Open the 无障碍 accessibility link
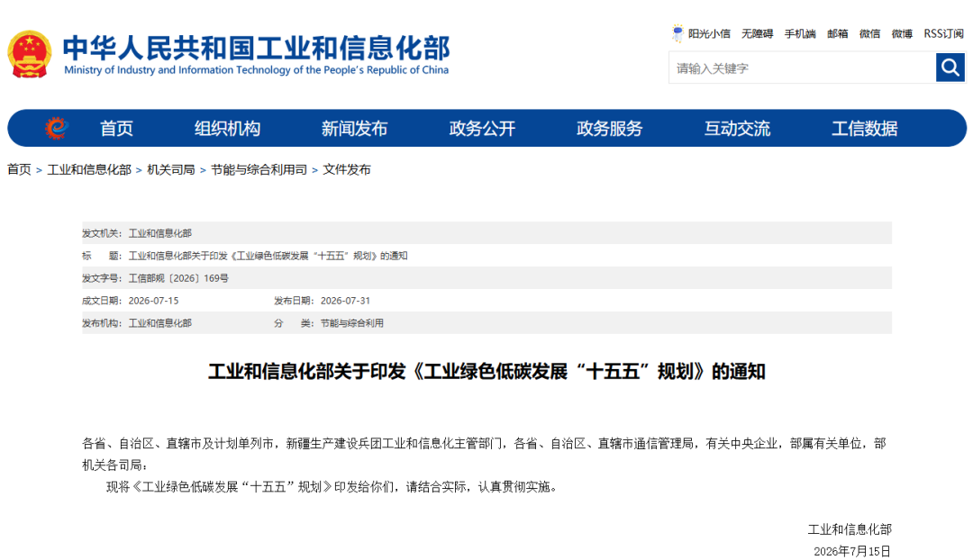The image size is (973, 560). (x=757, y=33)
